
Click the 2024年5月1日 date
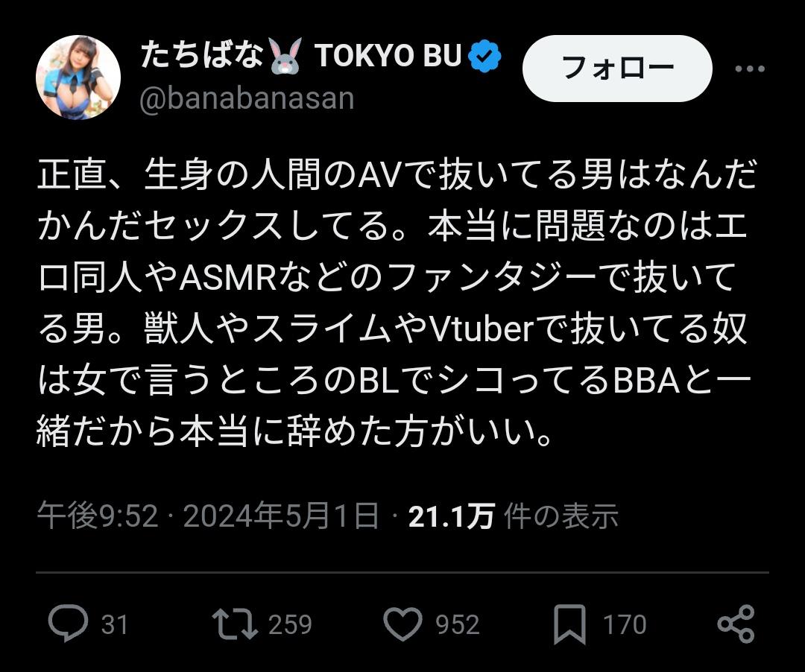click(x=281, y=516)
